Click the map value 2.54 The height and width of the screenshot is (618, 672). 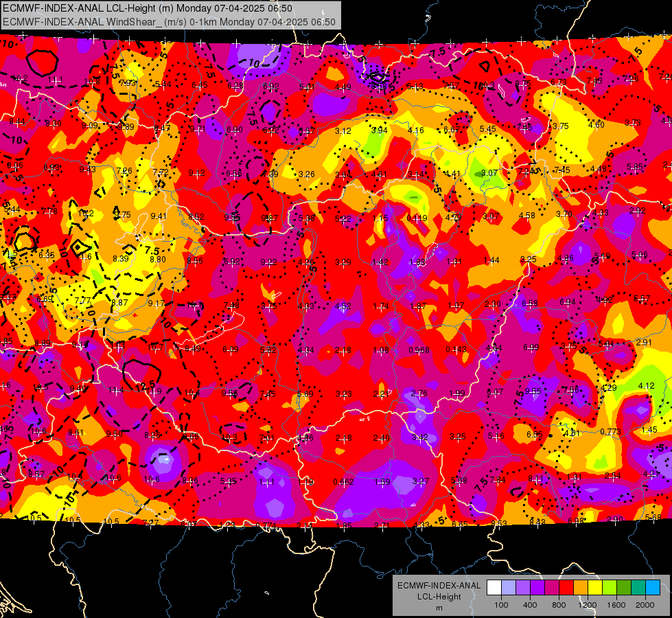coord(613,476)
